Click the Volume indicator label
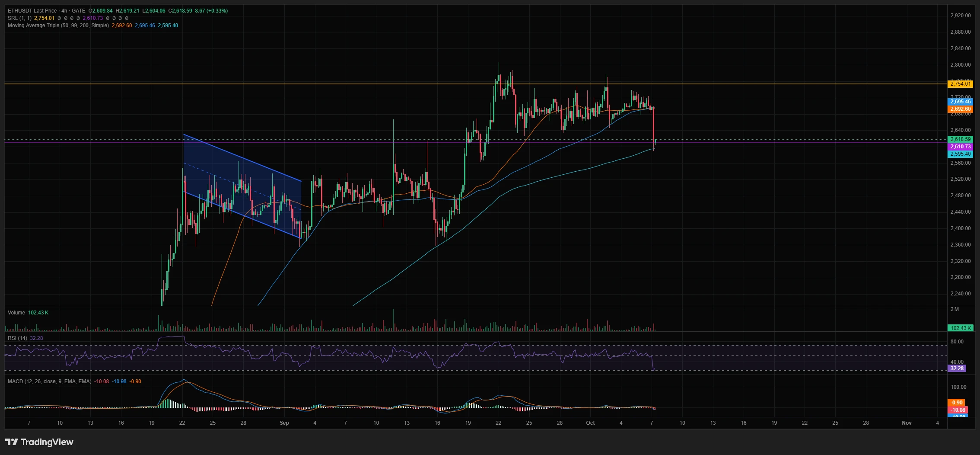Image resolution: width=980 pixels, height=455 pixels. pyautogui.click(x=16, y=313)
